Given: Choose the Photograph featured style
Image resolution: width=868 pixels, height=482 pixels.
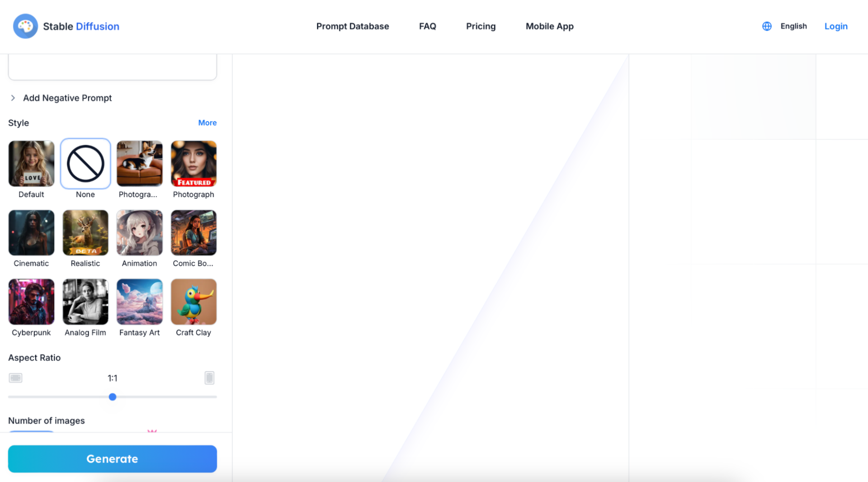Looking at the screenshot, I should point(193,164).
